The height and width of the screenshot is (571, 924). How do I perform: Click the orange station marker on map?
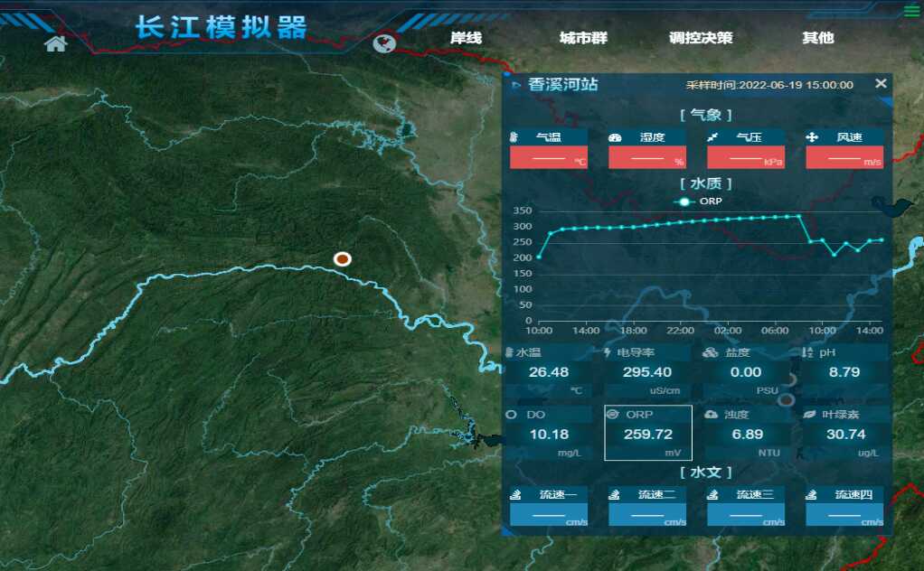point(342,259)
